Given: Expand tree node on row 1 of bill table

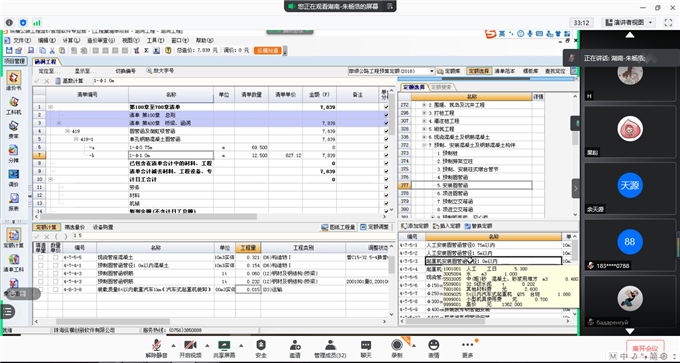Looking at the screenshot, I should (51, 107).
